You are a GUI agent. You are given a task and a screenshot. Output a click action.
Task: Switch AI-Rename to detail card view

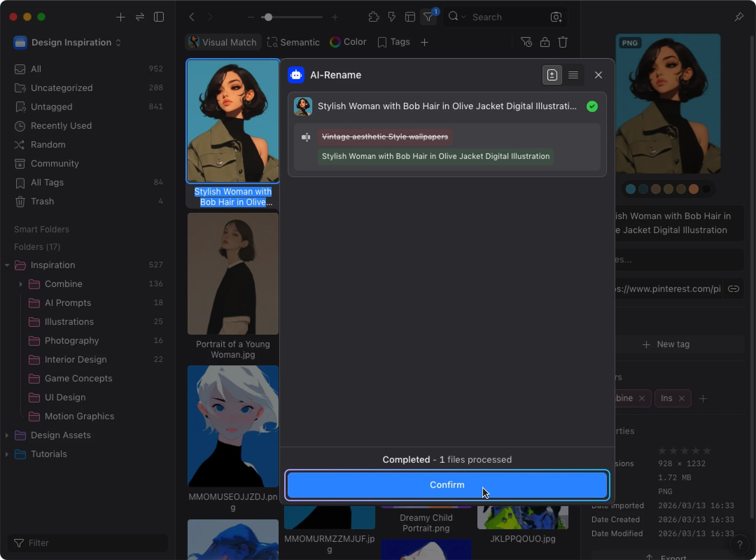tap(552, 75)
